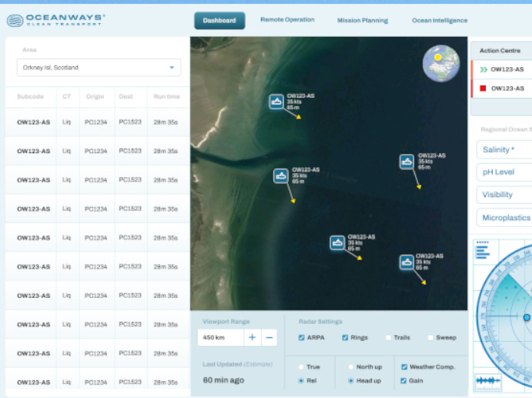
Task: Click the Action Centre panel header
Action: [x=500, y=51]
